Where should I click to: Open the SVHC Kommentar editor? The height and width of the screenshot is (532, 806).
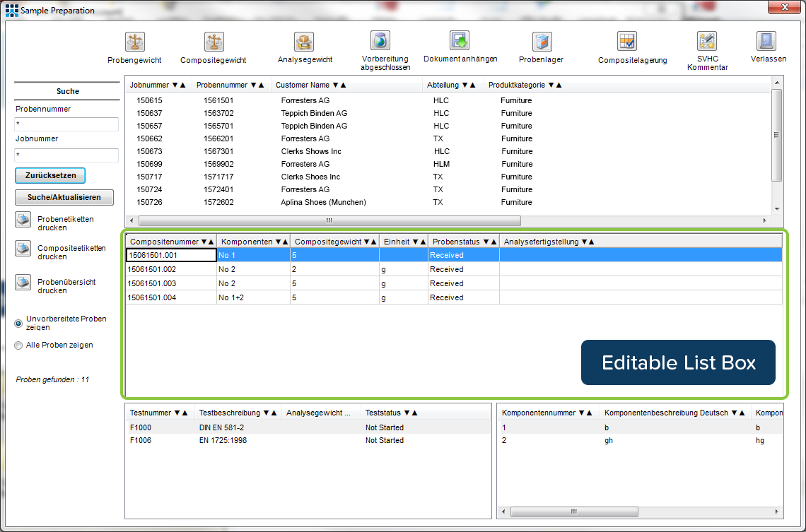coord(706,42)
